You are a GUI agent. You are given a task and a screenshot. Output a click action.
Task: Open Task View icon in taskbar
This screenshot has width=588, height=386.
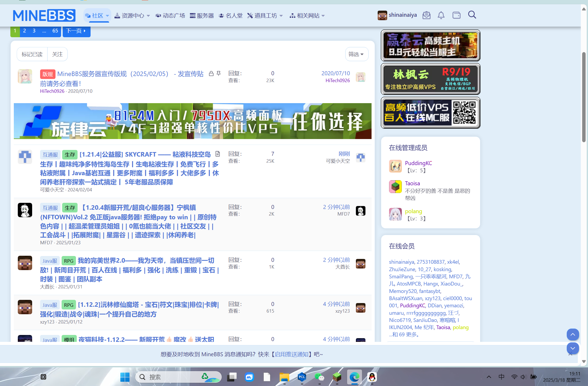(232, 377)
